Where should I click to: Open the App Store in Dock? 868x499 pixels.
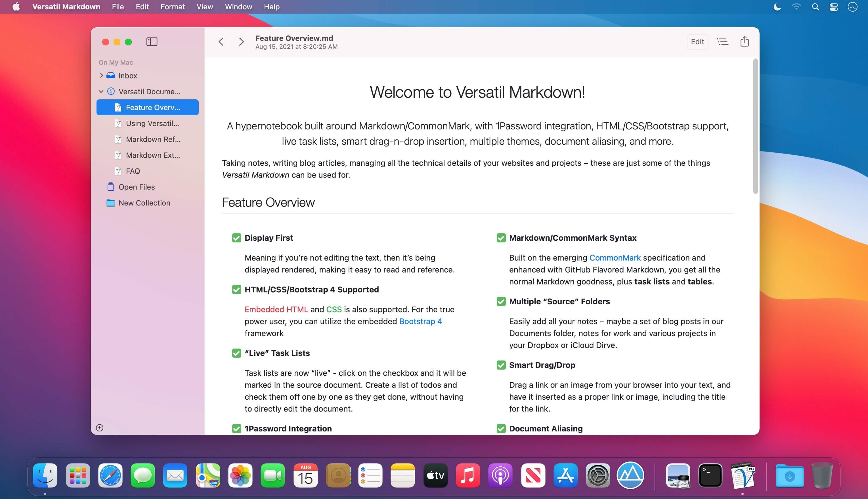click(x=565, y=475)
